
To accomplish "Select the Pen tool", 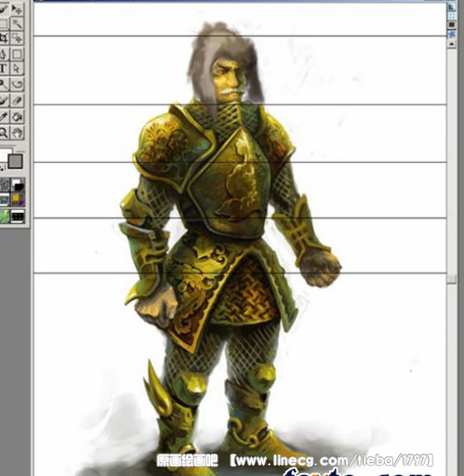I will coord(4,54).
